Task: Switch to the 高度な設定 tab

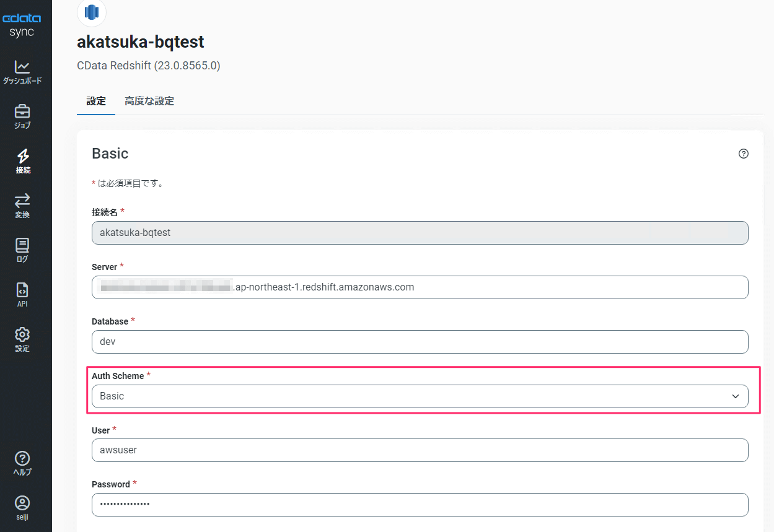Action: coord(149,101)
